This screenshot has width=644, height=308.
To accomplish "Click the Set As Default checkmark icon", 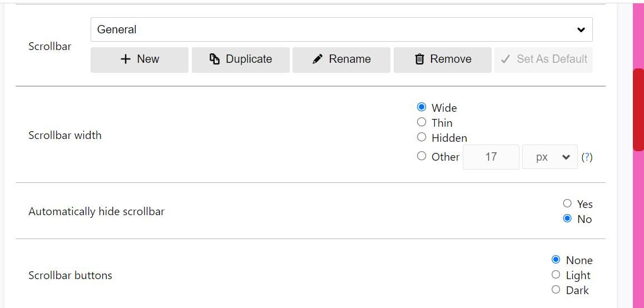I will (506, 59).
